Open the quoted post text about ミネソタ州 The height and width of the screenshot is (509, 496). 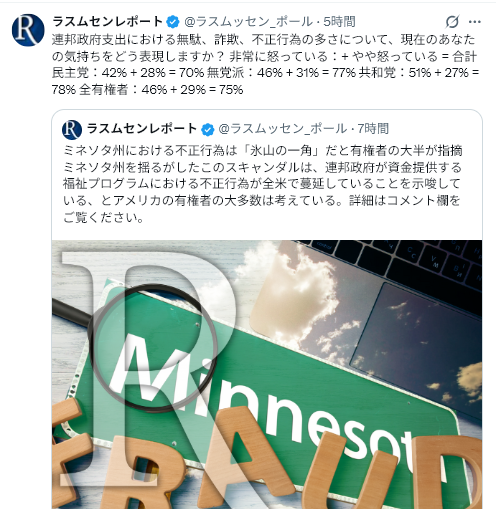click(263, 184)
